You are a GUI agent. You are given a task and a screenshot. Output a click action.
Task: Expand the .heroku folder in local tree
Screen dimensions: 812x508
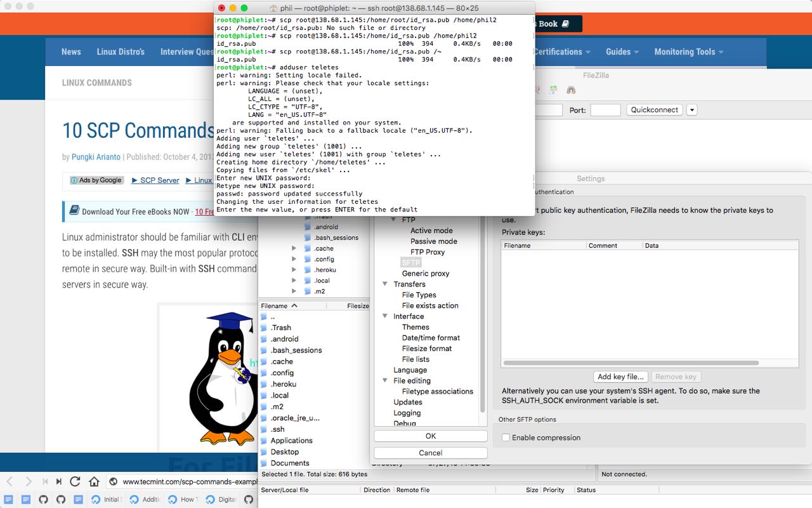click(x=294, y=270)
